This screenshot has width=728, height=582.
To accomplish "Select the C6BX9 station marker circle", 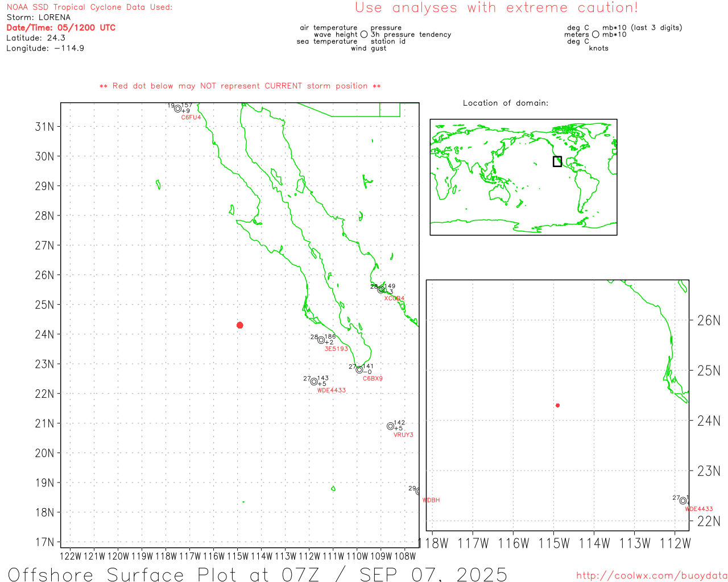I will tap(359, 369).
